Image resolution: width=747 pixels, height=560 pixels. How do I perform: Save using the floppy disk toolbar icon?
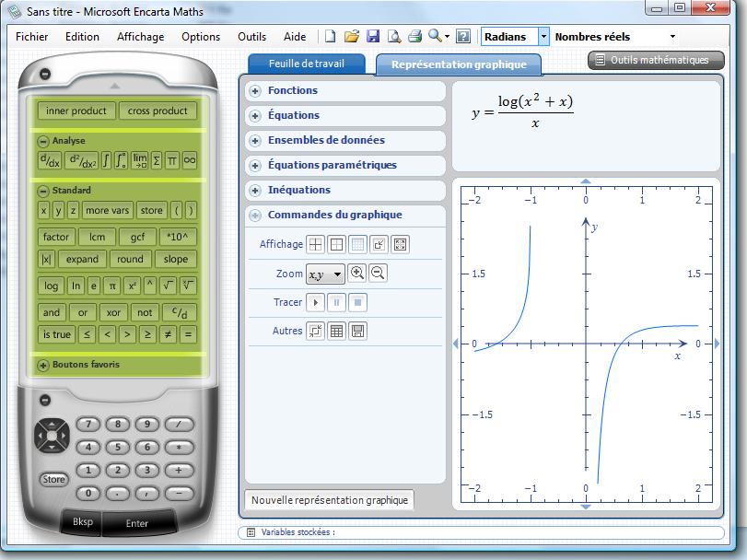(372, 36)
